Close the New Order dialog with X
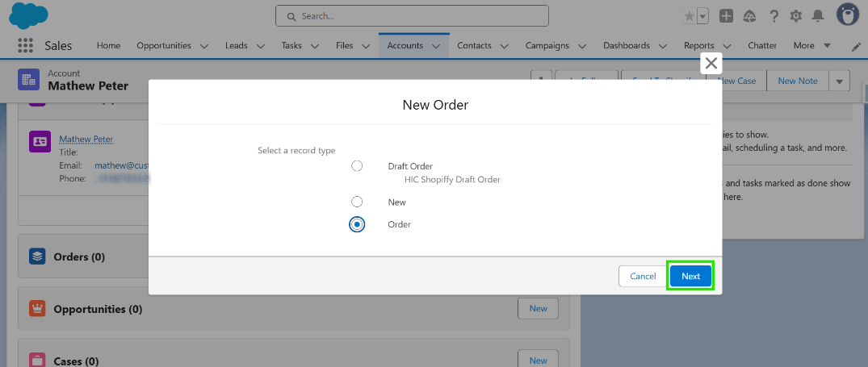 click(711, 63)
